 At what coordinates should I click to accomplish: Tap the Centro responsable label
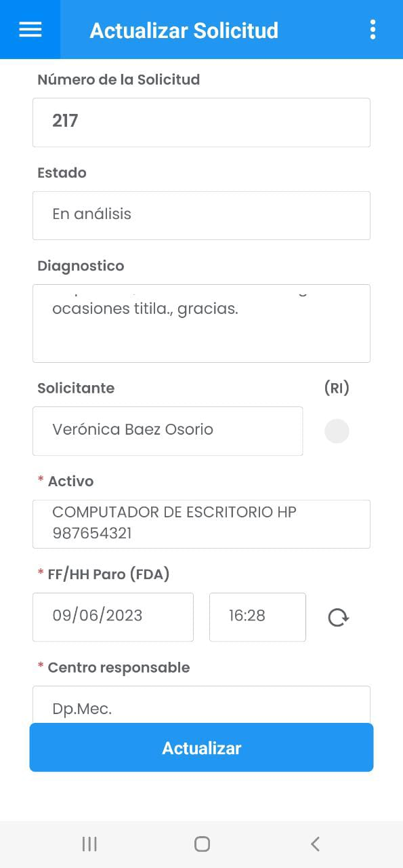(x=119, y=667)
